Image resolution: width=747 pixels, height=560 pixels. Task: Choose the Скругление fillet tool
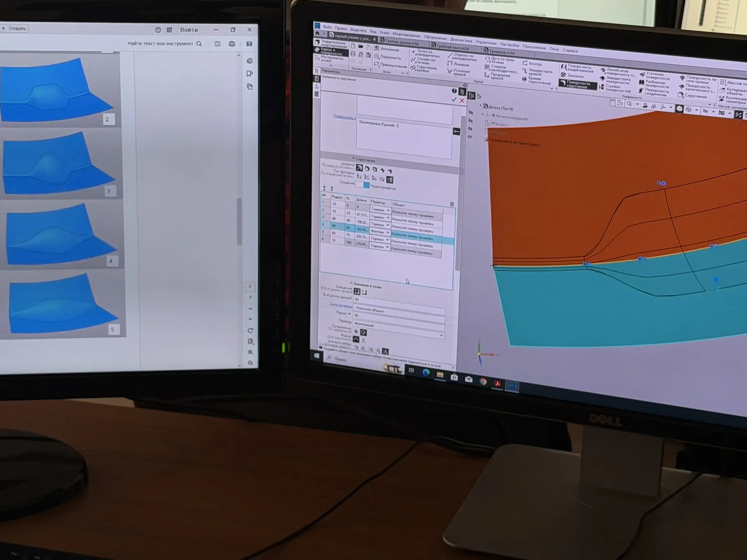(x=693, y=96)
